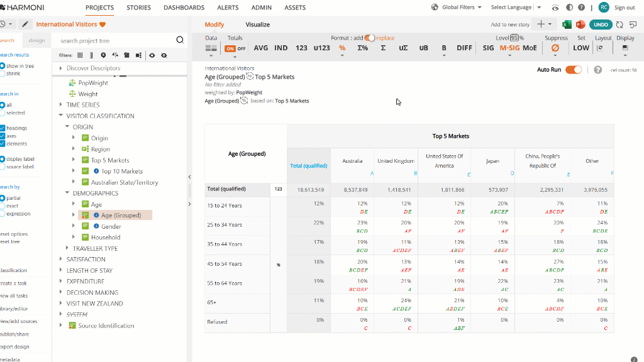This screenshot has width=644, height=362.
Task: Click the search magnifier icon
Action: (180, 40)
